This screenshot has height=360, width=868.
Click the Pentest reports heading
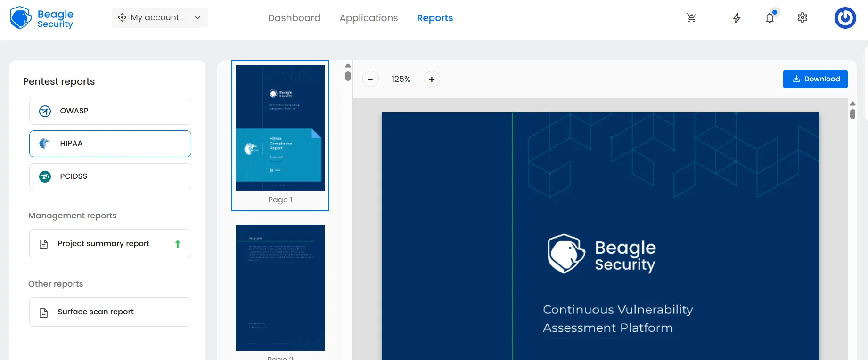point(59,81)
